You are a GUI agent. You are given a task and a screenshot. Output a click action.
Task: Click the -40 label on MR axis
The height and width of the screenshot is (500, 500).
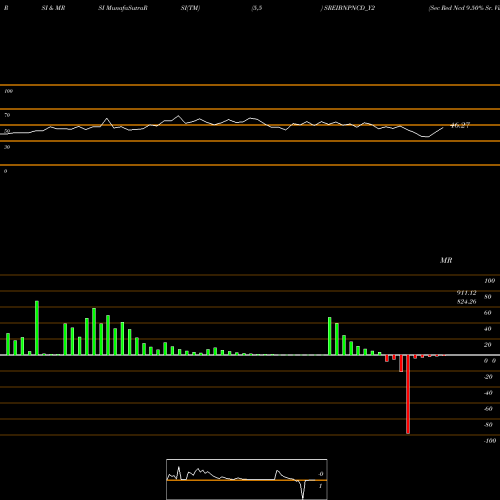(488, 393)
